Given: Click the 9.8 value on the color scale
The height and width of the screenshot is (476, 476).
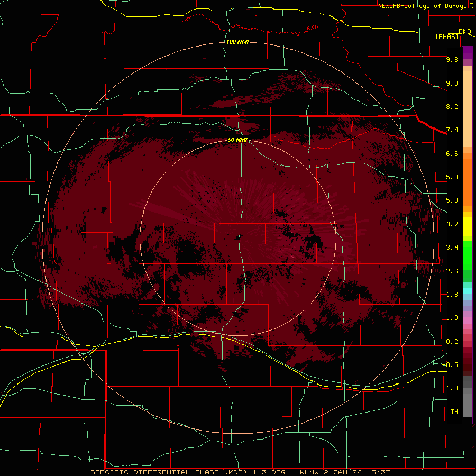Looking at the screenshot, I should [x=452, y=59].
